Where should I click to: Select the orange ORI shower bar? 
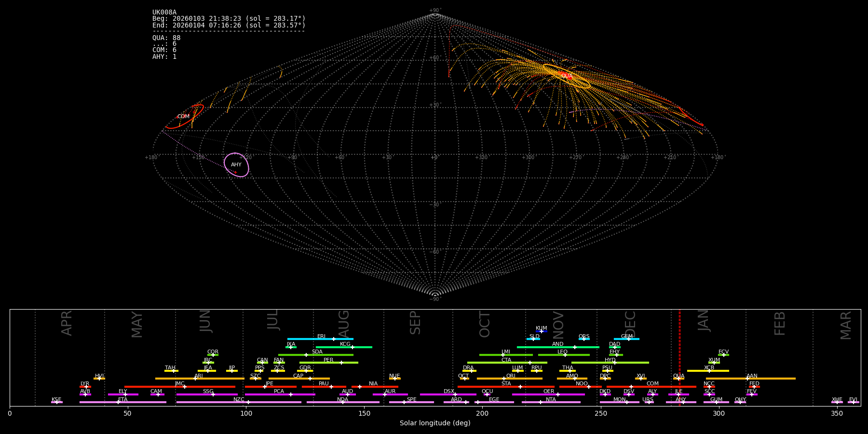coord(509,379)
